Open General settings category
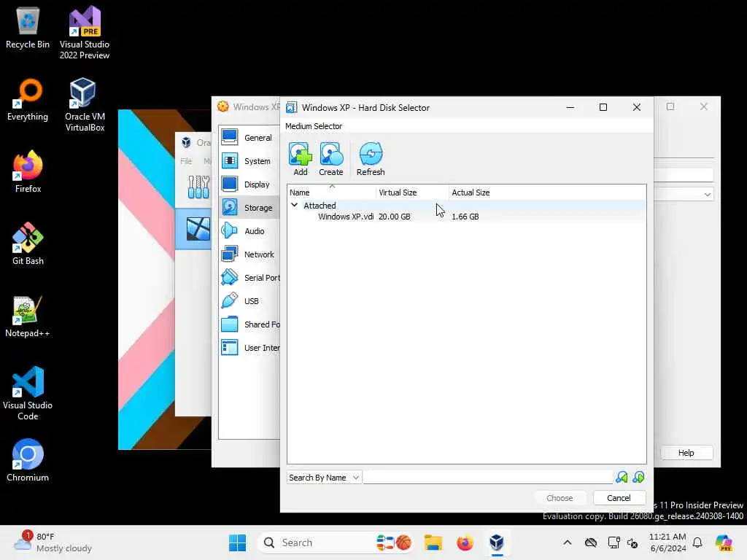 249,138
